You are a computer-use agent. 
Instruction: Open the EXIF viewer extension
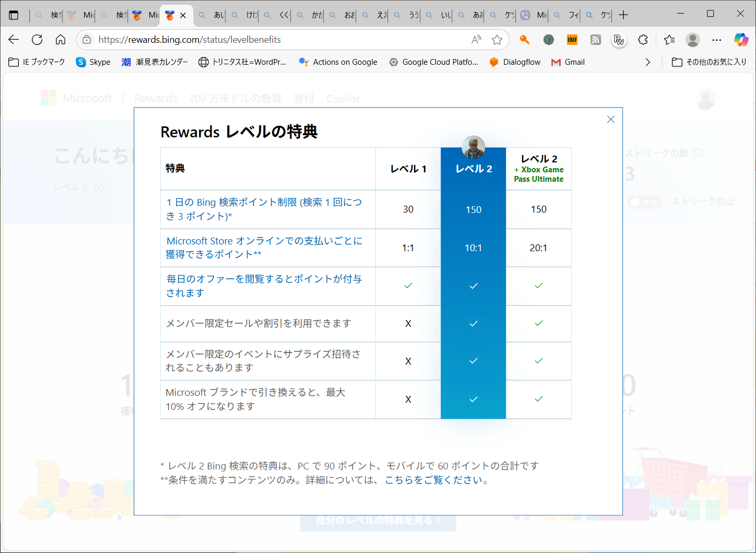[x=572, y=40]
